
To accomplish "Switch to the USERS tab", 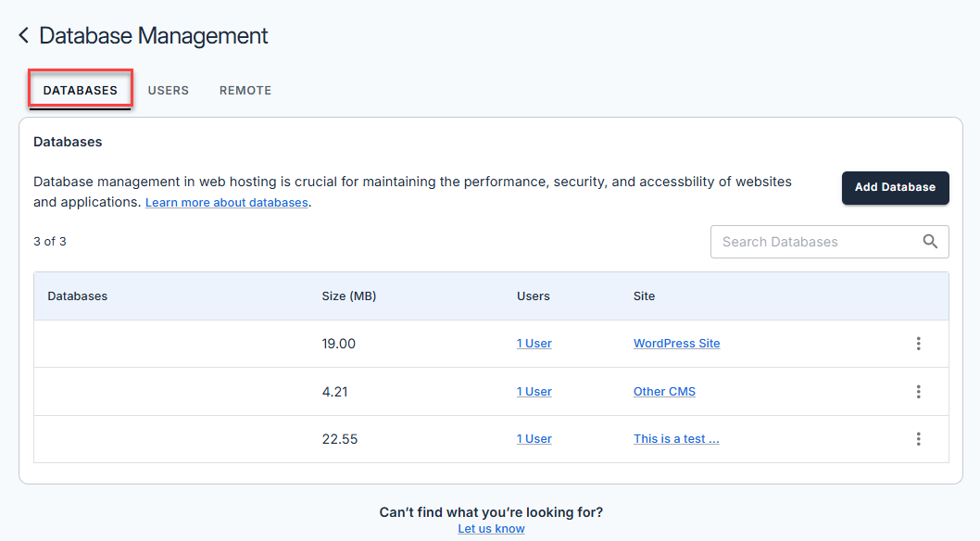I will point(168,90).
